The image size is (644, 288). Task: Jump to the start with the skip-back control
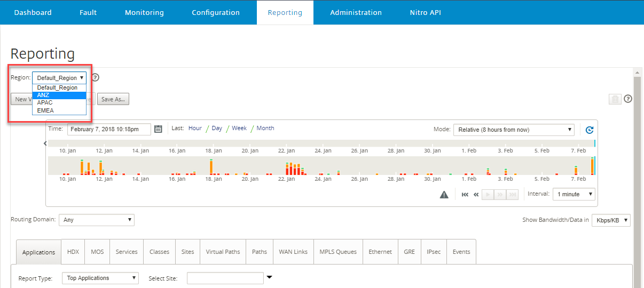(465, 195)
